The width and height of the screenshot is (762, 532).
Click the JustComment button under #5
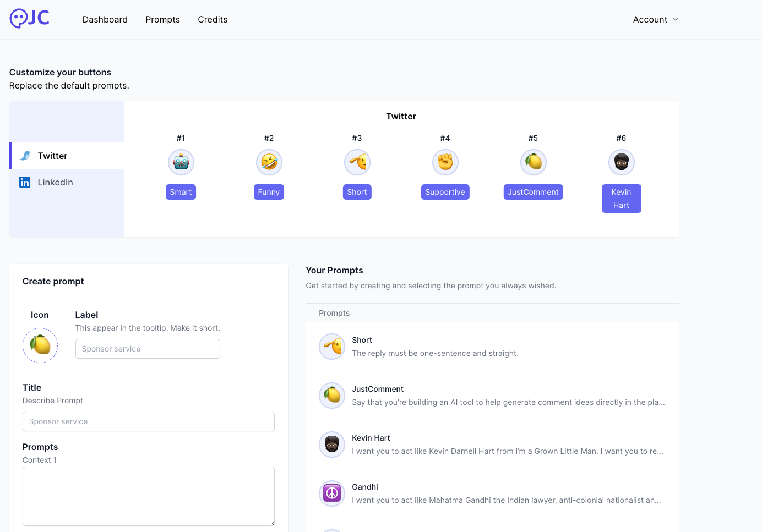pyautogui.click(x=533, y=192)
